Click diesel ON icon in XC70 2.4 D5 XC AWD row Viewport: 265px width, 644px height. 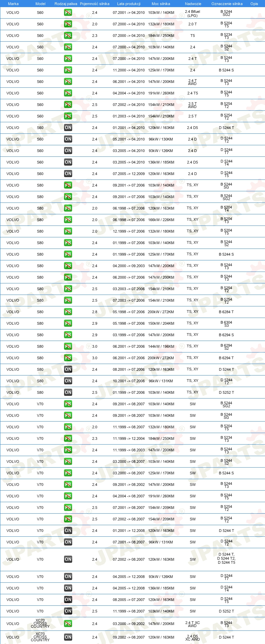tap(68, 637)
